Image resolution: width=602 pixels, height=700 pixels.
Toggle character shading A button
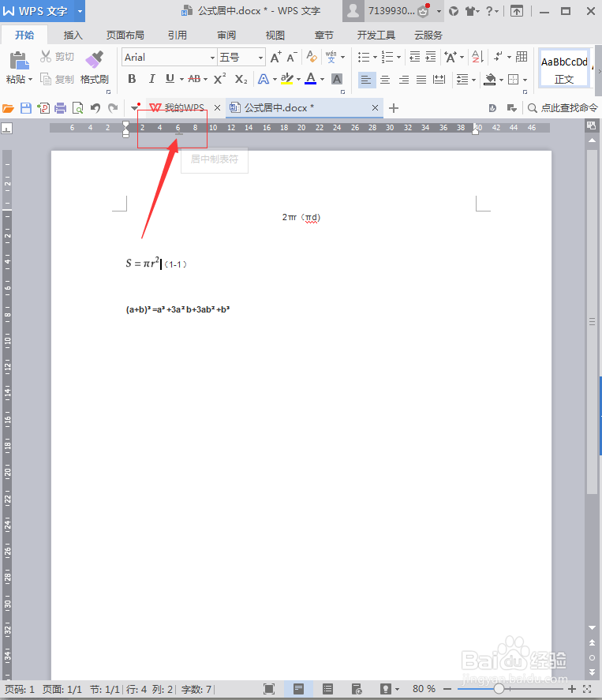tap(337, 80)
